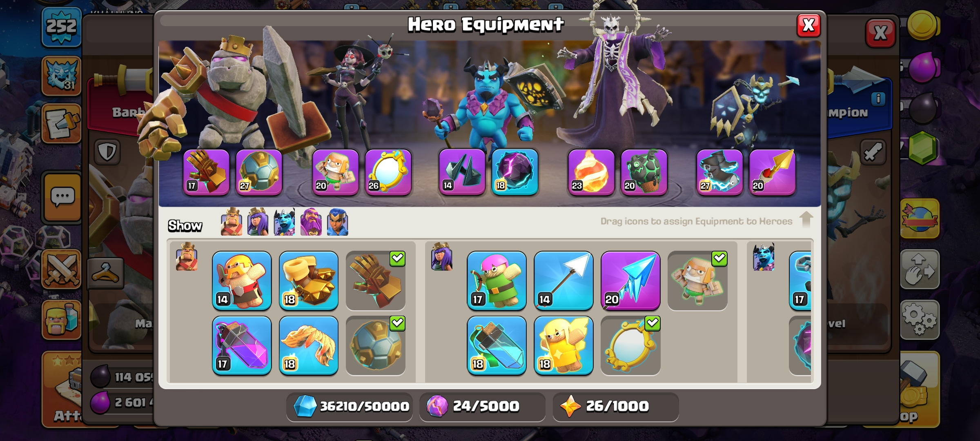Viewport: 980px width, 441px height.
Task: Open the chat speech bubble button
Action: coord(62,198)
